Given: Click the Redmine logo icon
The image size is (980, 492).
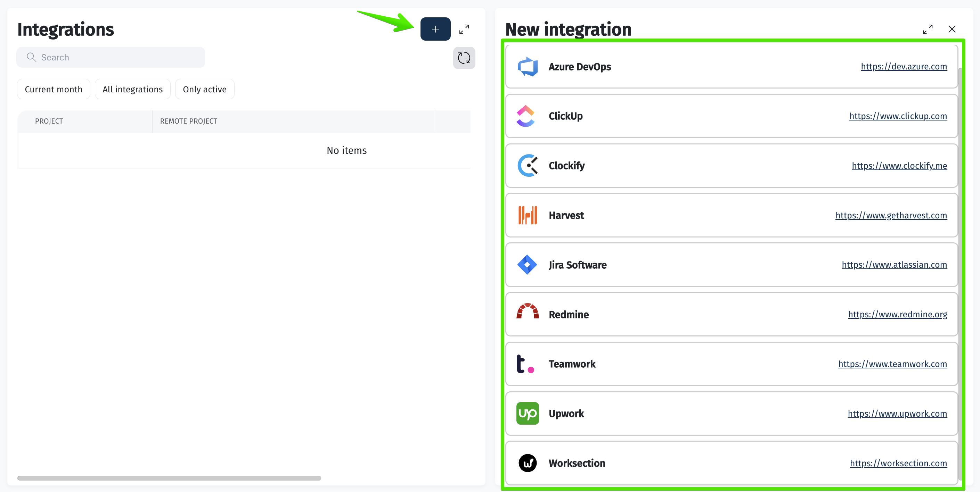Looking at the screenshot, I should (x=527, y=311).
